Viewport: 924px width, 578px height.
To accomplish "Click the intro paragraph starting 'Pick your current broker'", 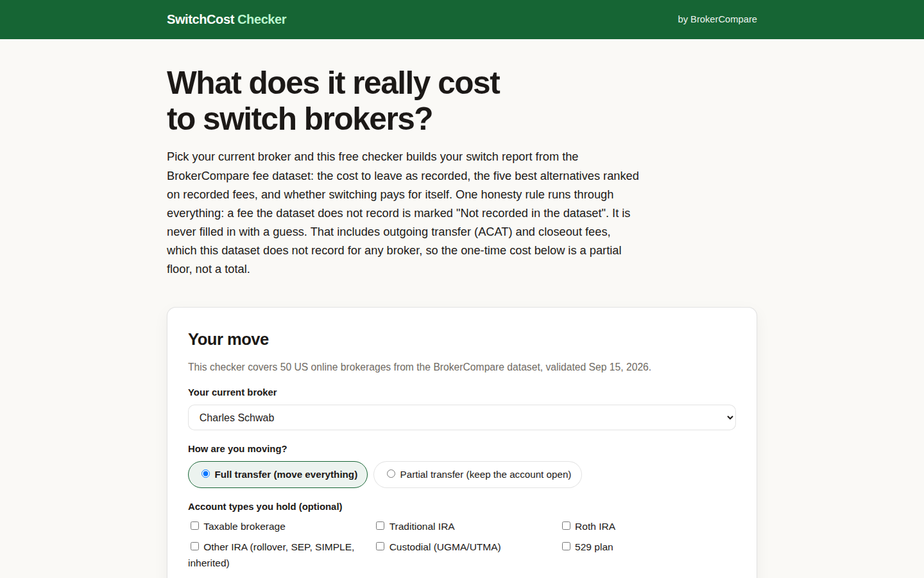I will tap(403, 213).
